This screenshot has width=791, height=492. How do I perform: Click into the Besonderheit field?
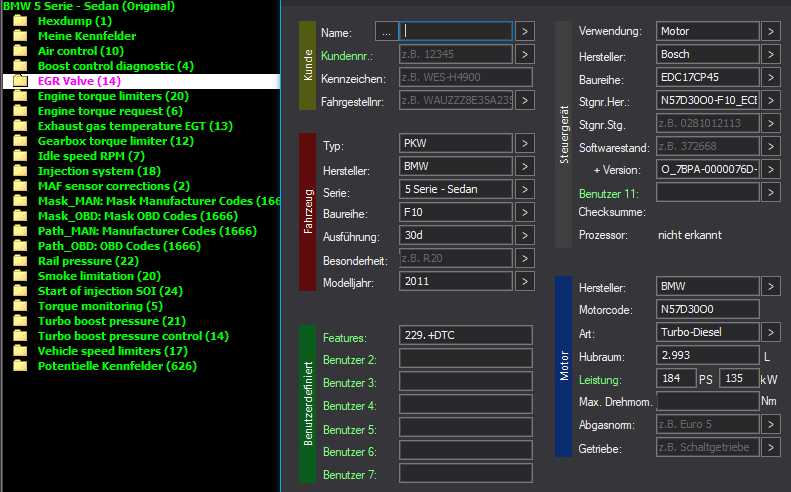(456, 258)
